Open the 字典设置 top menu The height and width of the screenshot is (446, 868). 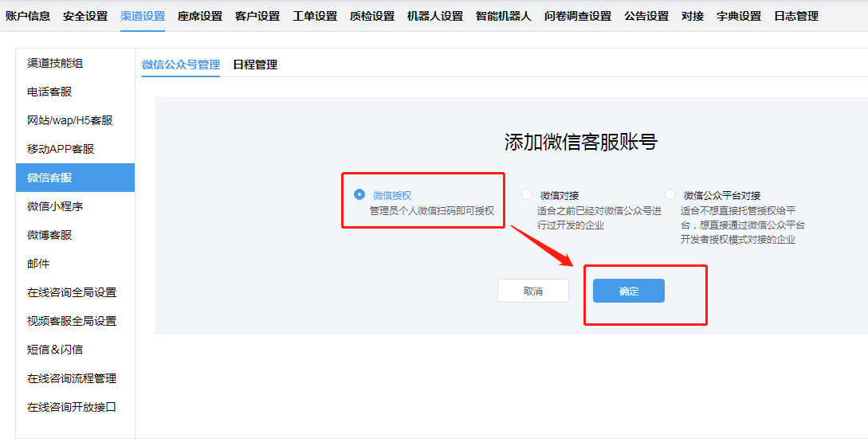coord(739,16)
